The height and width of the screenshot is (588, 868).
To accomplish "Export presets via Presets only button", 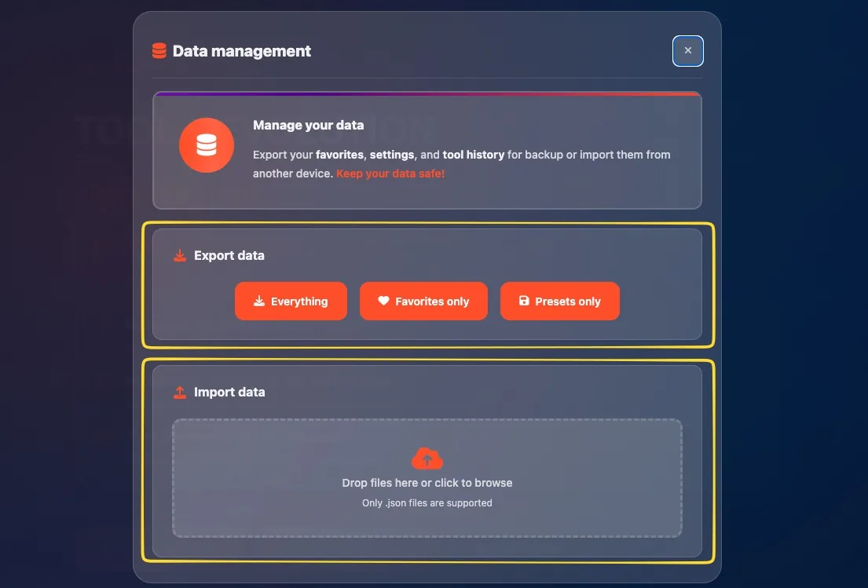I will 559,301.
